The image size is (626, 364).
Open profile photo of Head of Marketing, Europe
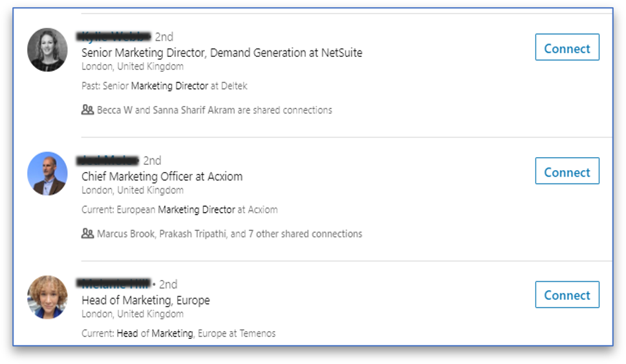47,297
